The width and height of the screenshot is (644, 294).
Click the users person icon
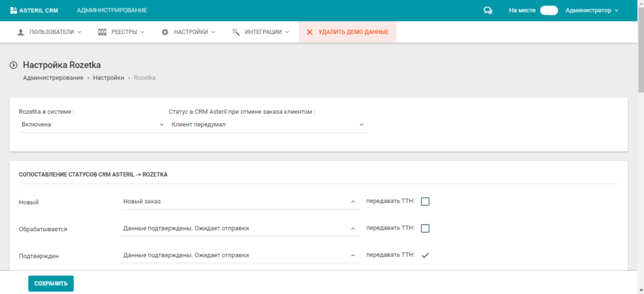(x=21, y=31)
